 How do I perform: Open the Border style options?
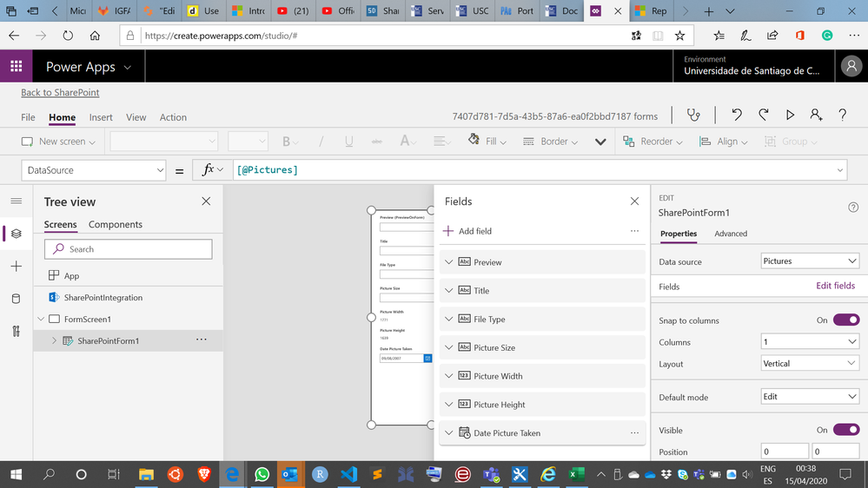(550, 141)
